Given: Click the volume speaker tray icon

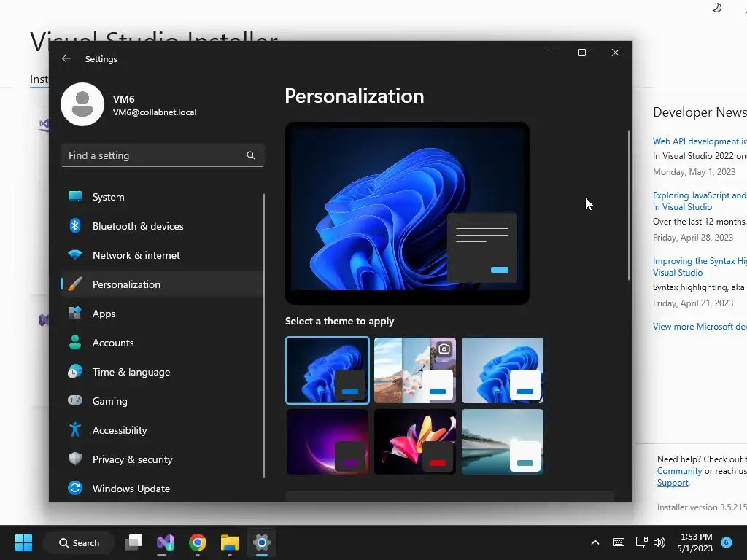Looking at the screenshot, I should click(659, 542).
